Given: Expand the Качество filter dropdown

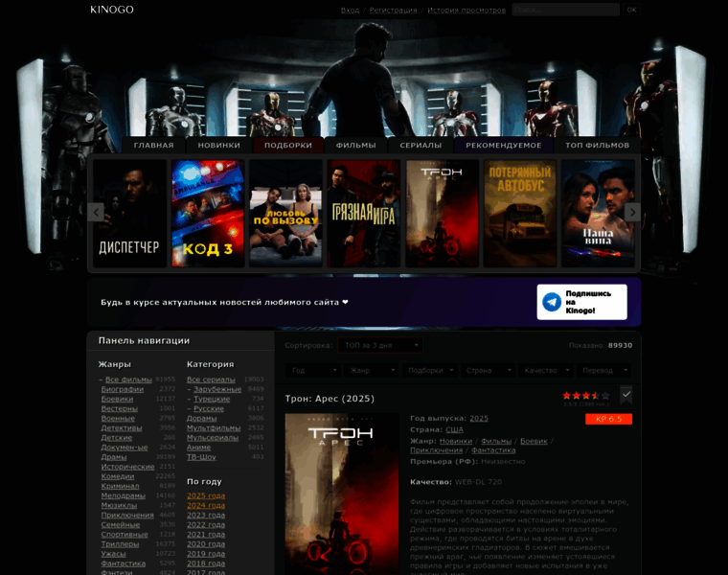Looking at the screenshot, I should (x=546, y=370).
